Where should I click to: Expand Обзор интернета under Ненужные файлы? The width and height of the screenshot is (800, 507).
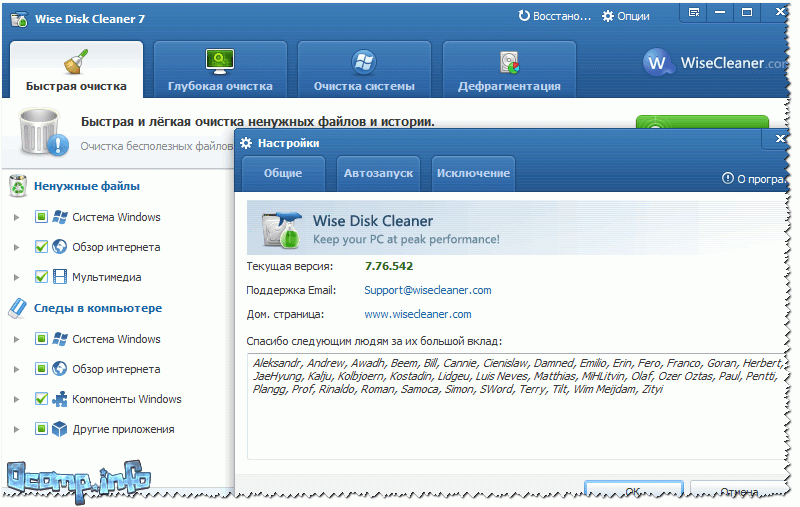click(x=16, y=247)
